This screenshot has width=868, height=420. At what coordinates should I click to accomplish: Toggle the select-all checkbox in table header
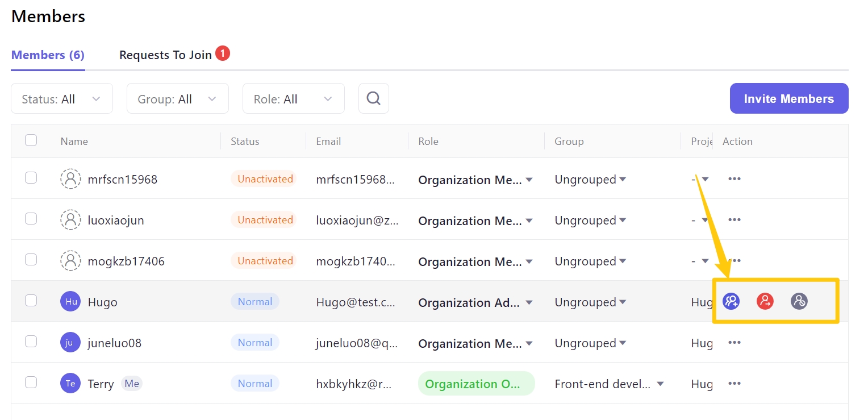click(31, 140)
